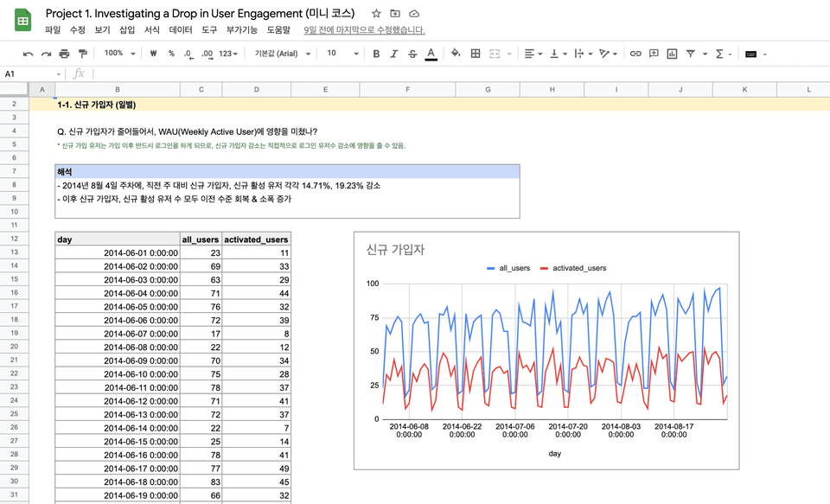Select the paint format tool

click(82, 54)
